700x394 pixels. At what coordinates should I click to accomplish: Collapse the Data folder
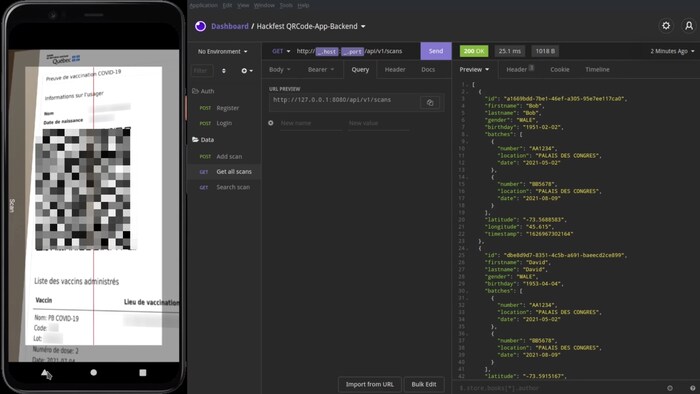(203, 140)
